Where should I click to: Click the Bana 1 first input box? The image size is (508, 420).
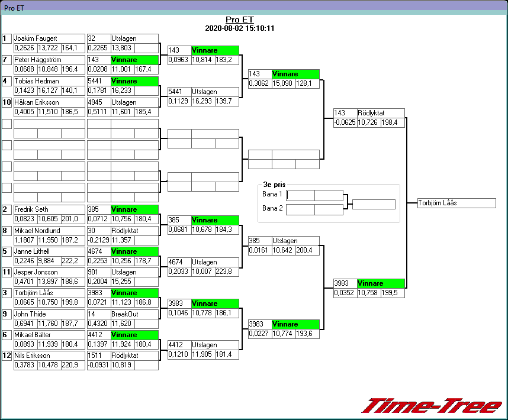[x=300, y=195]
